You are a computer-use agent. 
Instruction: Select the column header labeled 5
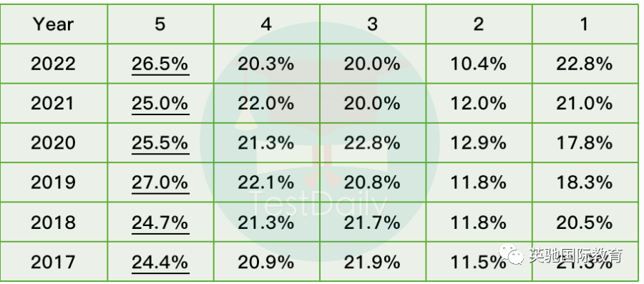[160, 24]
